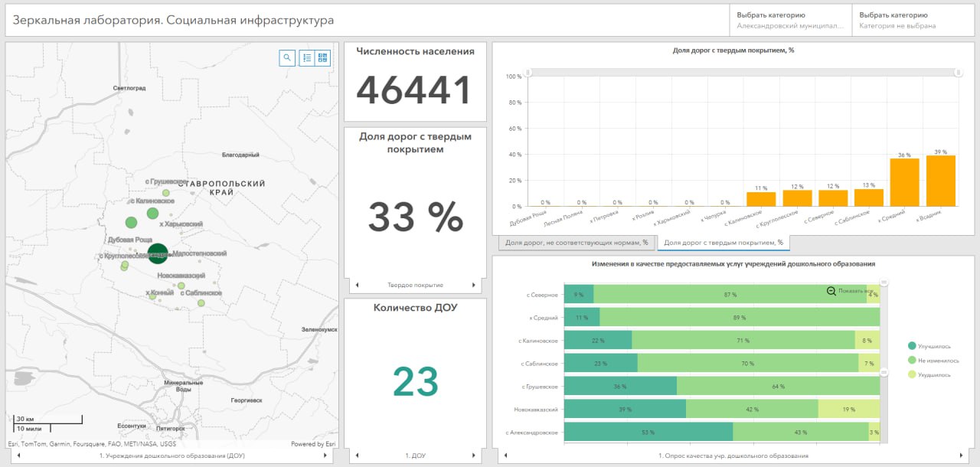Click the zoom-out 'Показать все' magnifier icon
Image resolution: width=980 pixels, height=467 pixels.
(x=831, y=291)
